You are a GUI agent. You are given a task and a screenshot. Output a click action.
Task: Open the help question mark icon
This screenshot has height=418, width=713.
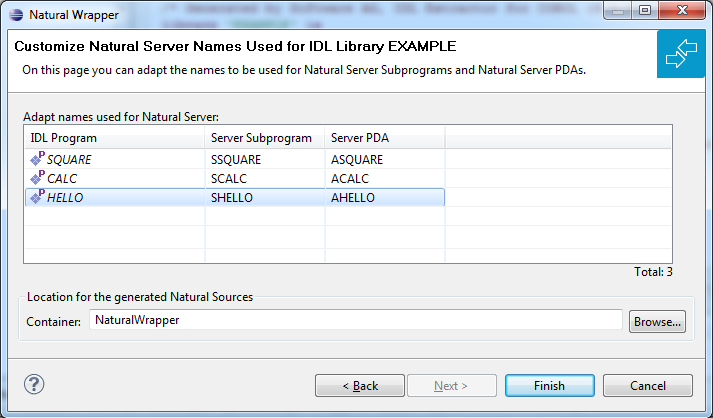tap(34, 384)
